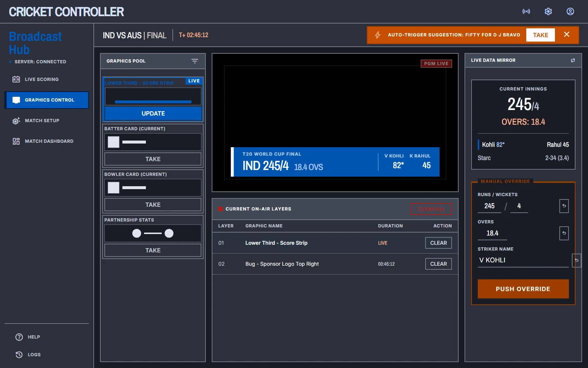Take the Bowler Card (Current) graphic
Viewport: 588px width, 368px height.
coord(153,205)
